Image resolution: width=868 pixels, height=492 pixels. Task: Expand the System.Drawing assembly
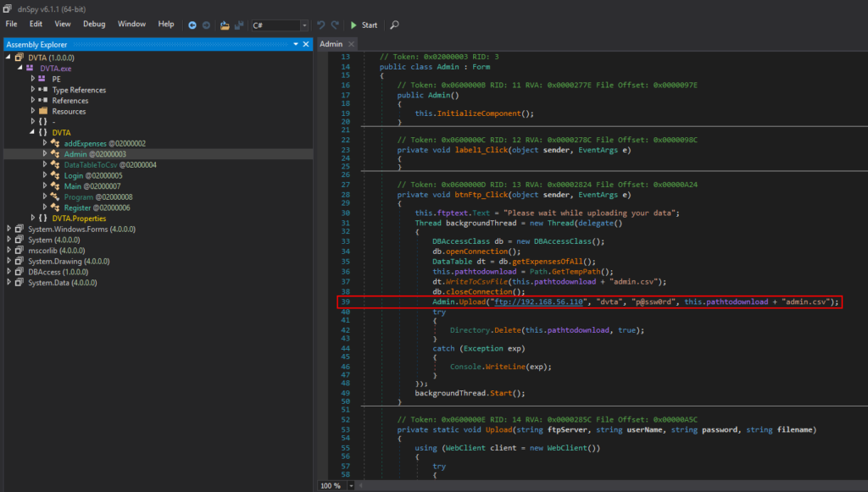[8, 261]
